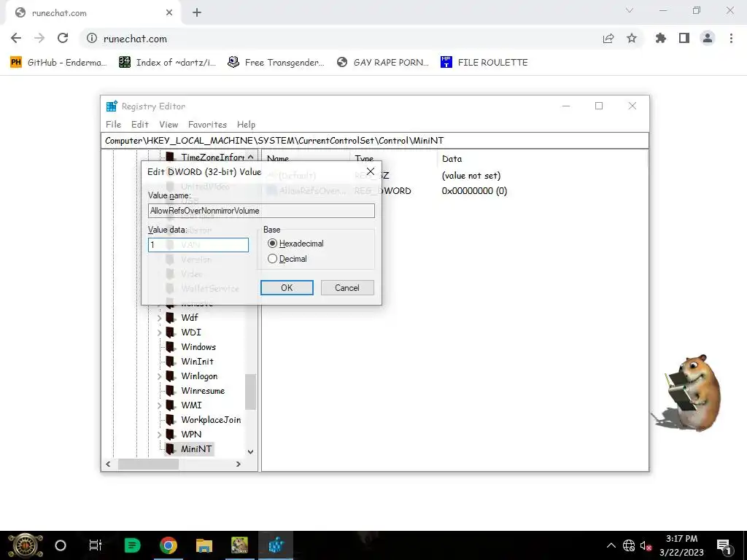Open the Edit menu in Registry Editor
747x560 pixels.
(x=139, y=124)
